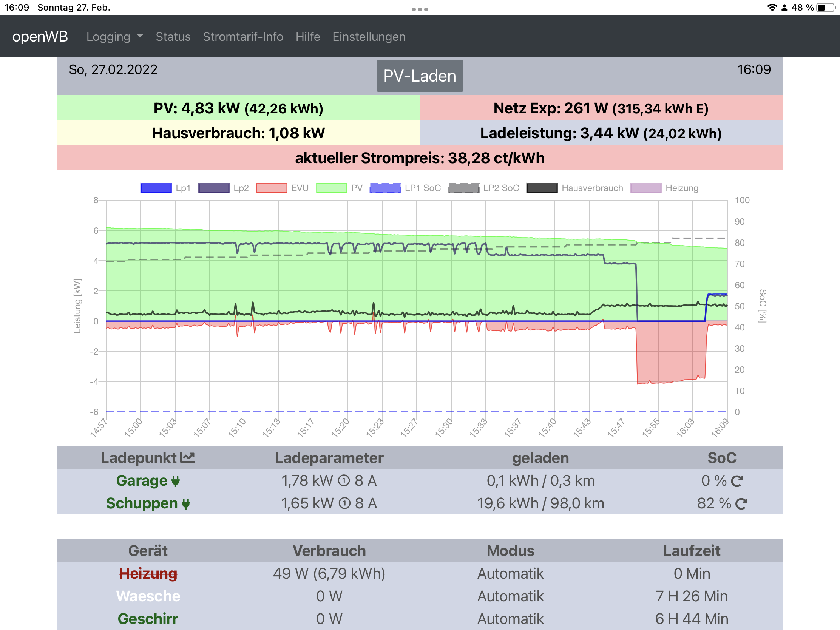
Task: Refresh the SoC for Garage
Action: point(737,481)
